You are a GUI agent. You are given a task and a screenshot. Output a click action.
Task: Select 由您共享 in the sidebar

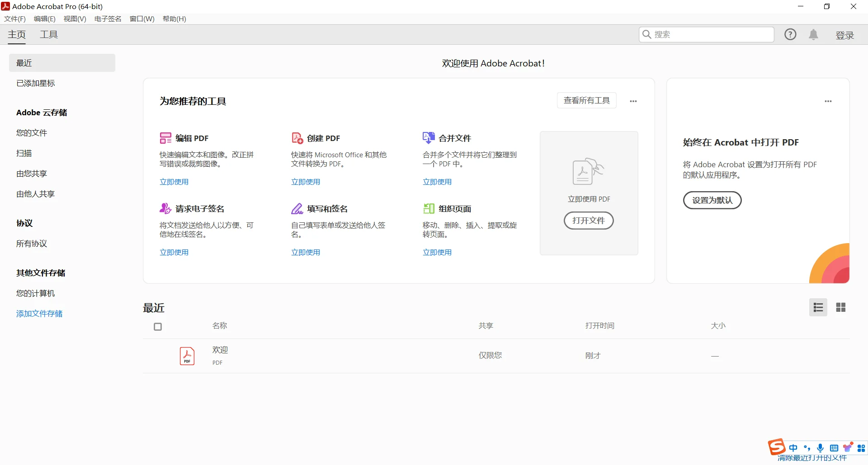32,174
